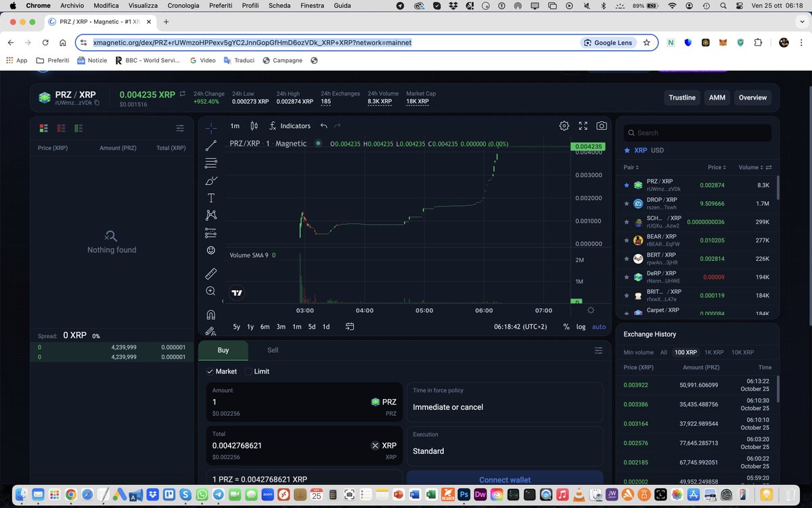Open the 1m interval dropdown
812x508 pixels.
pyautogui.click(x=235, y=126)
